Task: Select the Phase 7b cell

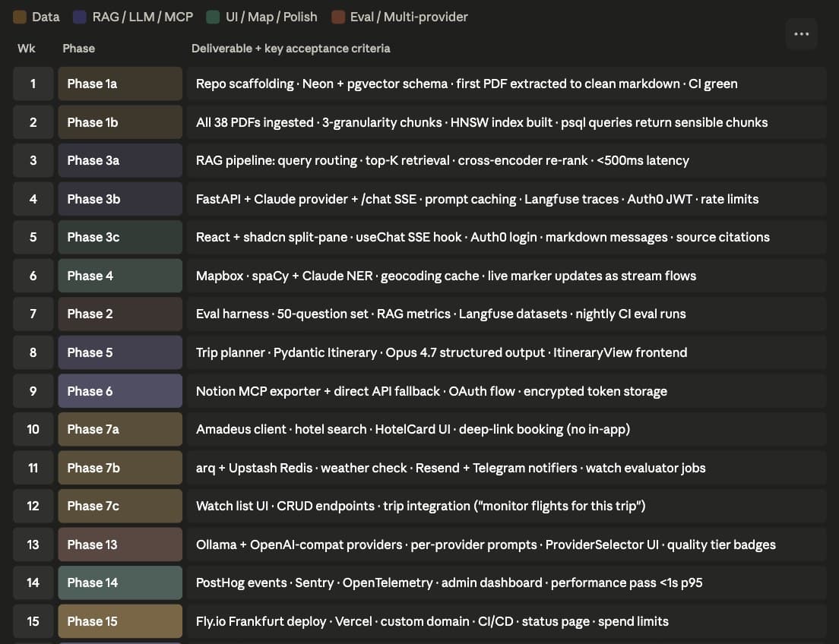Action: pos(120,468)
